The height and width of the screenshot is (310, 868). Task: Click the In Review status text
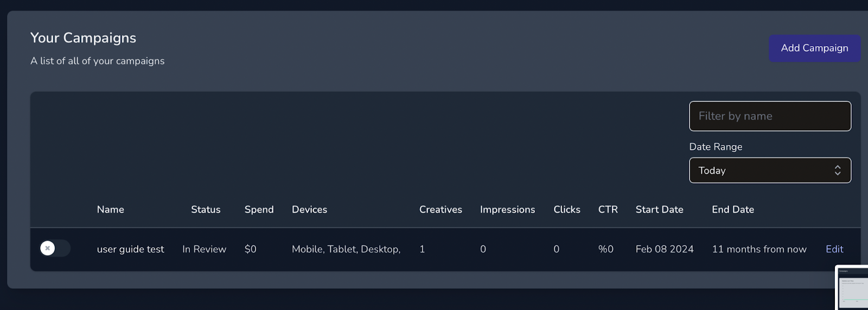[204, 249]
